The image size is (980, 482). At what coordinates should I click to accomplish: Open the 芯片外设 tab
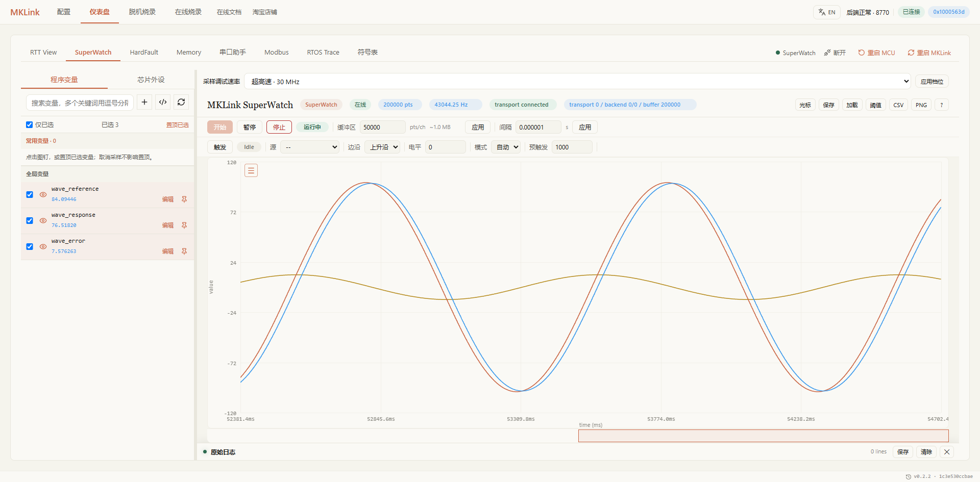[151, 80]
